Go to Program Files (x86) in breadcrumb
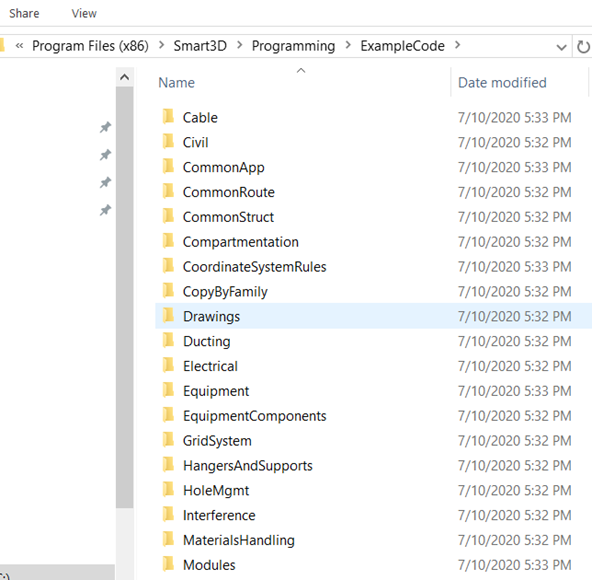 click(x=90, y=46)
